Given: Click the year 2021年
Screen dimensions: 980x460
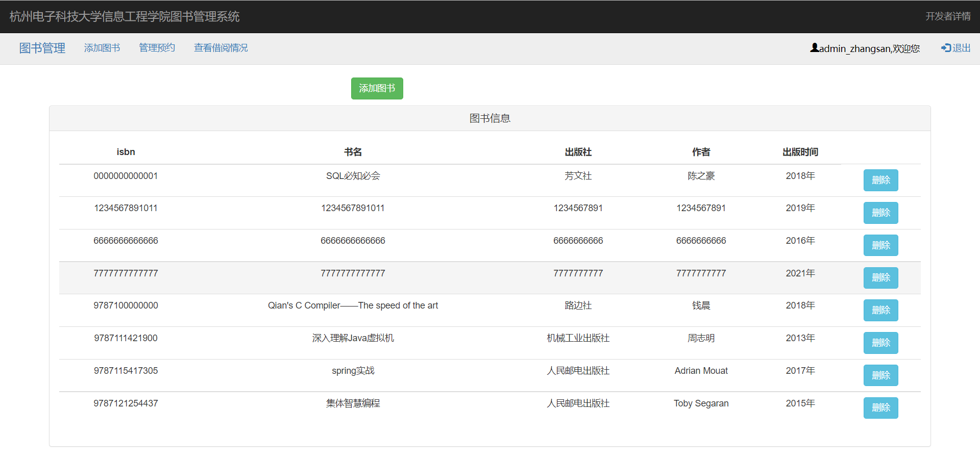Looking at the screenshot, I should click(x=800, y=273).
